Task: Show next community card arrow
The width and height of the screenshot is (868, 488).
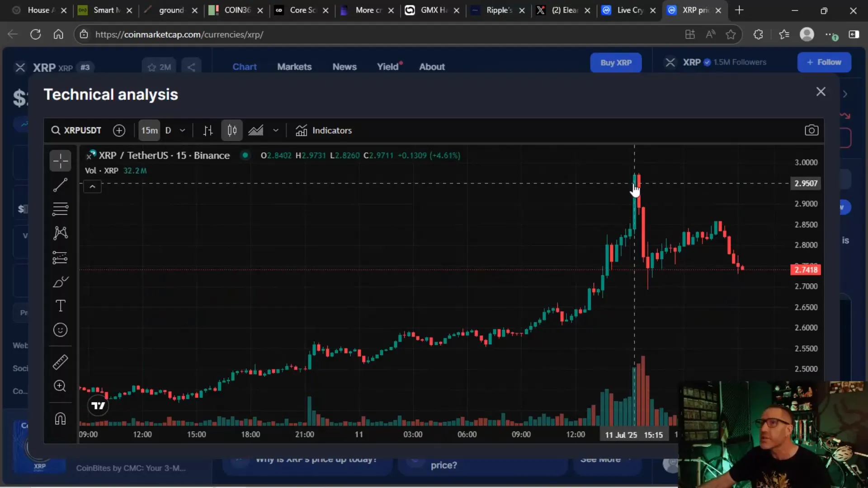Action: (x=845, y=94)
